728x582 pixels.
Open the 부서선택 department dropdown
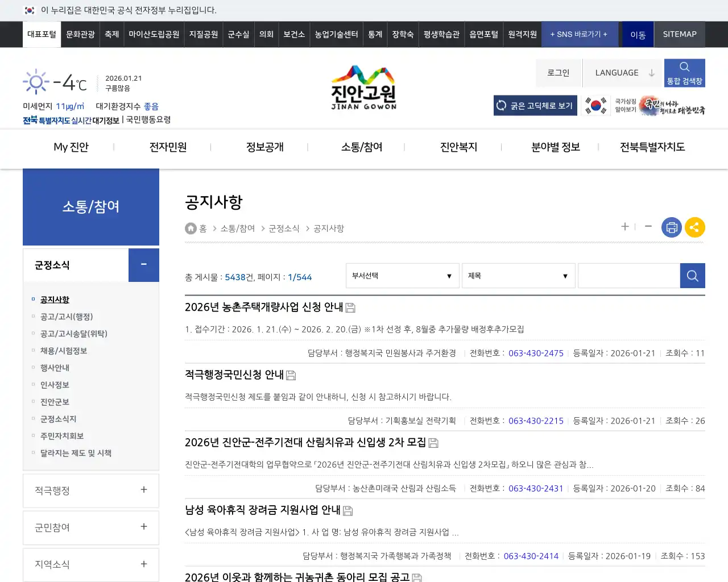coord(402,276)
